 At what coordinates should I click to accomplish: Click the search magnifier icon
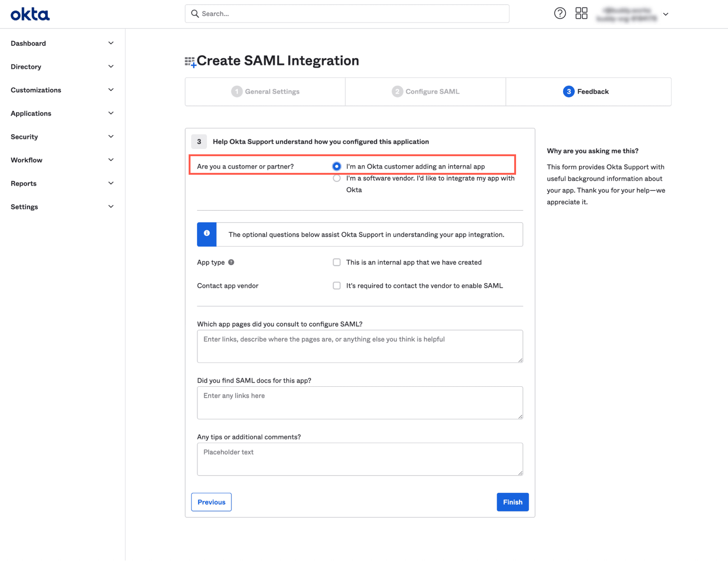195,14
